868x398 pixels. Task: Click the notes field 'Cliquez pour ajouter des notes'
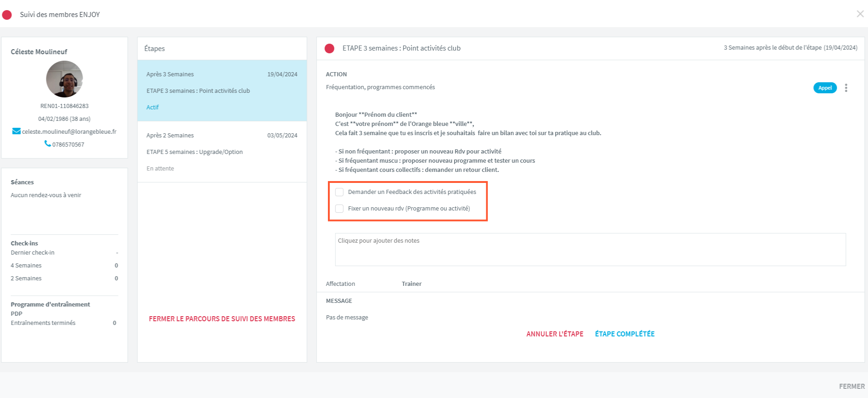pyautogui.click(x=591, y=250)
